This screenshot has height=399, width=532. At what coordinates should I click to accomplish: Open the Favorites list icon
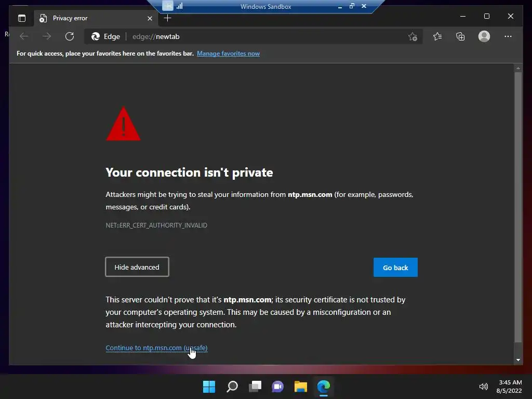(x=437, y=36)
